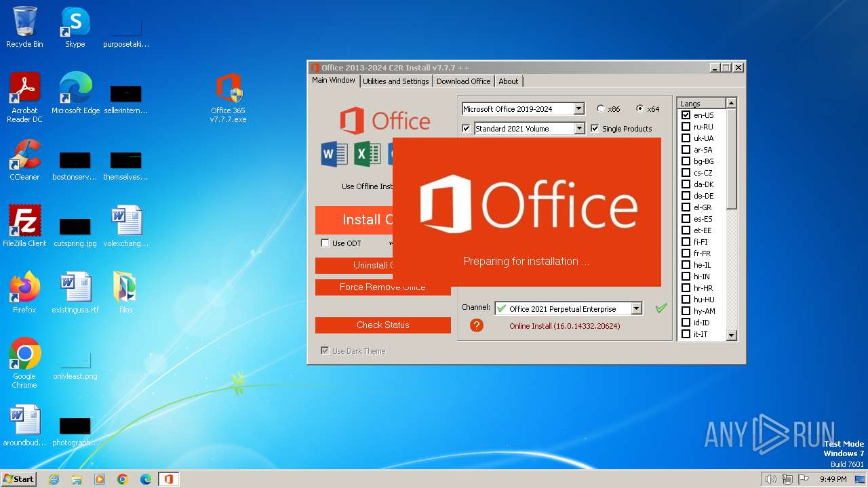868x488 pixels.
Task: Click the Excel icon in installer
Action: tap(368, 155)
